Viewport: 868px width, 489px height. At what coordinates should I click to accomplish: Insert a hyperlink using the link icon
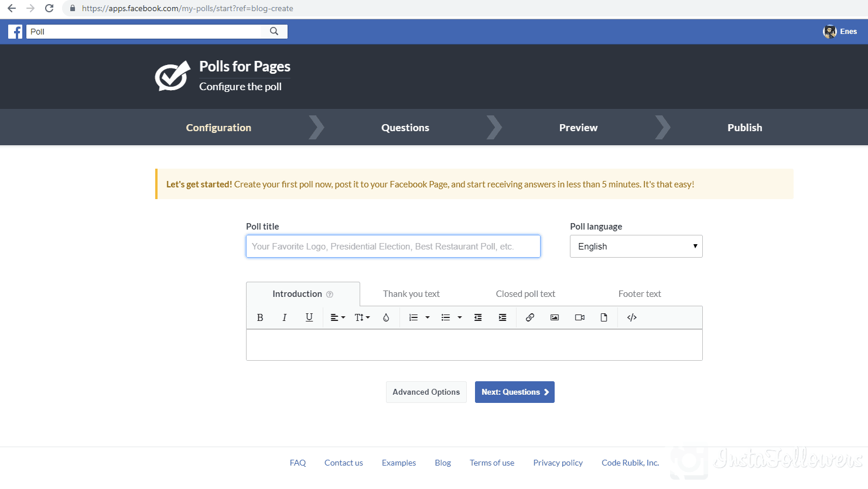point(529,317)
